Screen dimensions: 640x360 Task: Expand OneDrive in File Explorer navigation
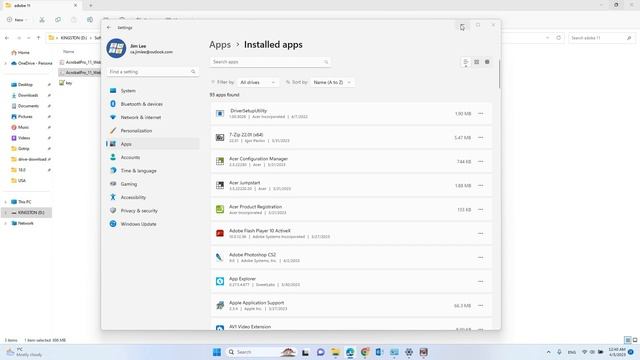(x=6, y=63)
